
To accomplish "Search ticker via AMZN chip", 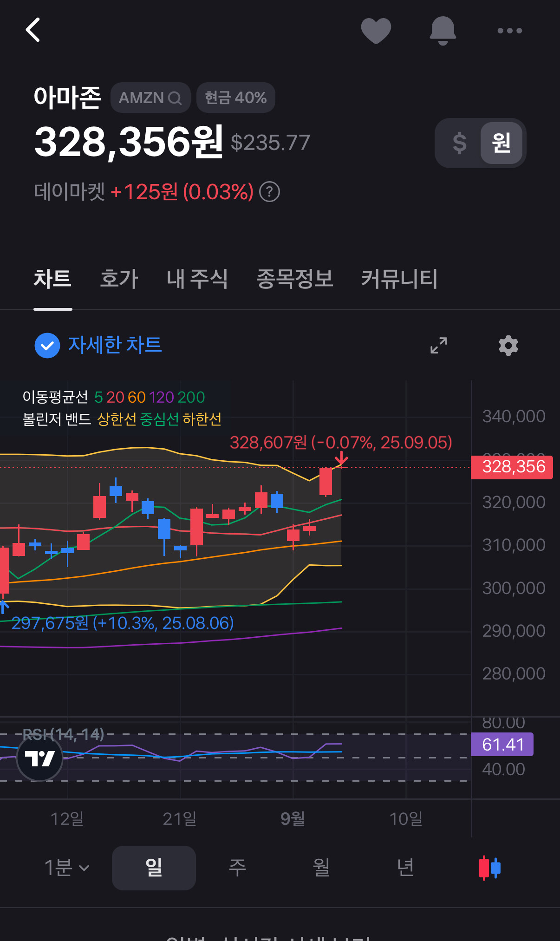I will coord(150,98).
